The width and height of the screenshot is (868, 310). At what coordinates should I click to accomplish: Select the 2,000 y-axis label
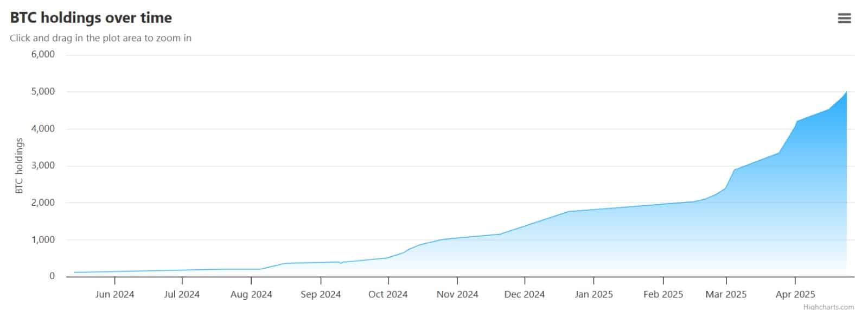(x=43, y=203)
